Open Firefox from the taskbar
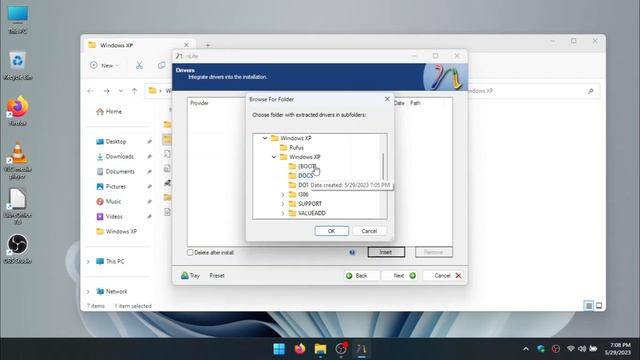640x360 pixels. click(x=300, y=349)
